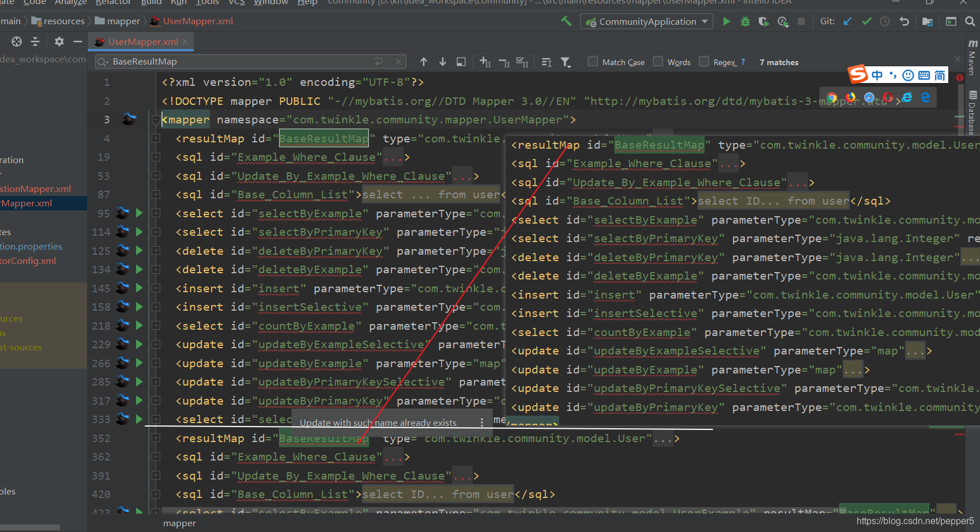Image resolution: width=980 pixels, height=532 pixels.
Task: Enable Match Case in search
Action: tap(593, 61)
